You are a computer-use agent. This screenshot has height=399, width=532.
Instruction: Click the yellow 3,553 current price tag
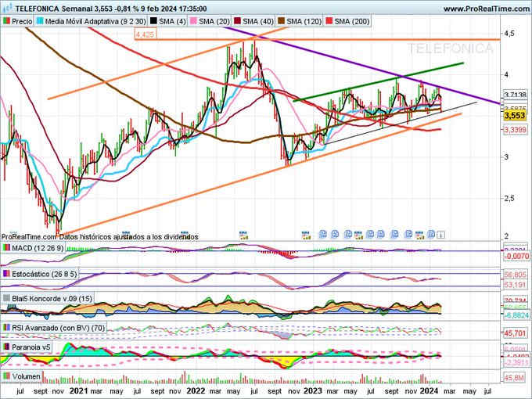[x=515, y=116]
